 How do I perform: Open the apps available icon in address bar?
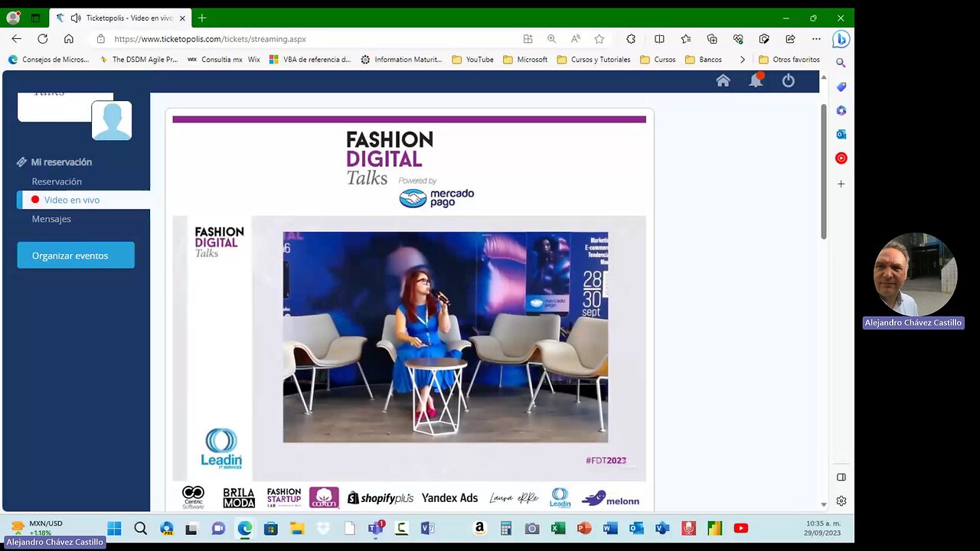click(x=528, y=39)
